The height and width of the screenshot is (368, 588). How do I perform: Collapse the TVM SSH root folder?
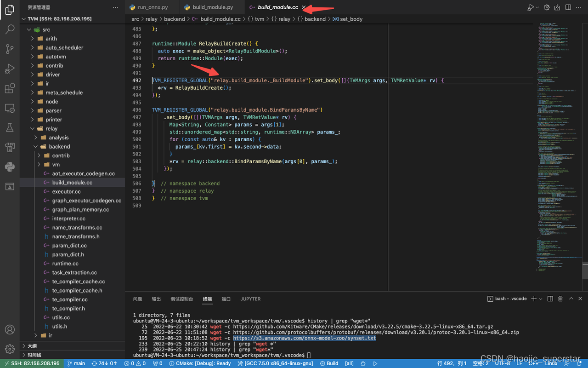[x=72, y=19]
